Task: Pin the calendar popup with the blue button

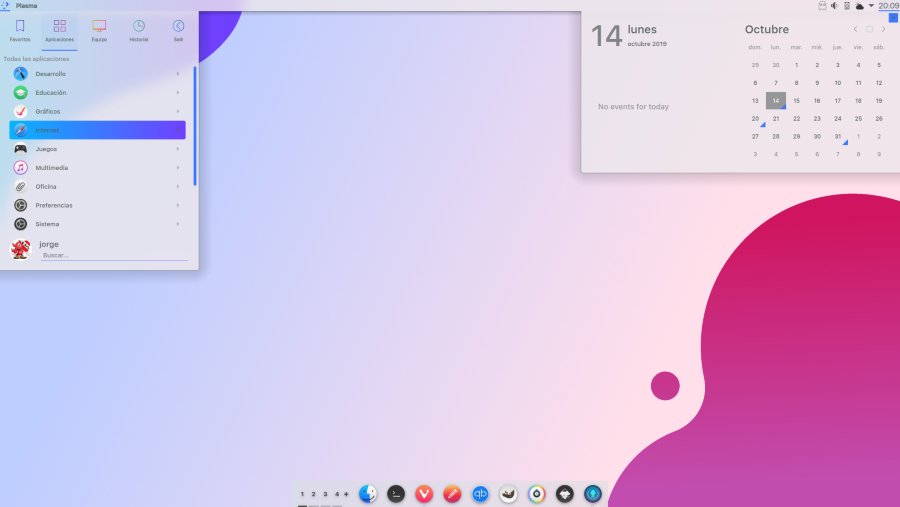Action: [x=893, y=18]
